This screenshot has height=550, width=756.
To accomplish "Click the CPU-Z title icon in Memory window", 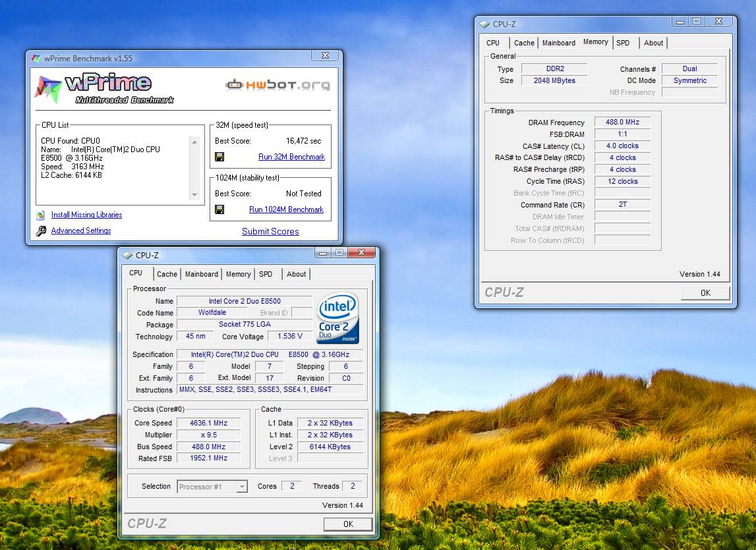I will tap(484, 24).
